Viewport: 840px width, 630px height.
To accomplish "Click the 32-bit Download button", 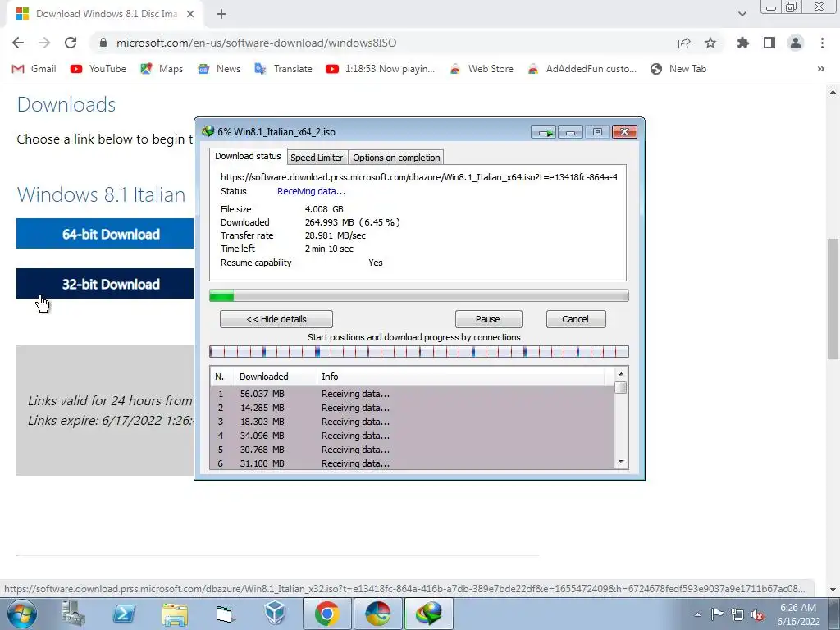I will [x=106, y=283].
